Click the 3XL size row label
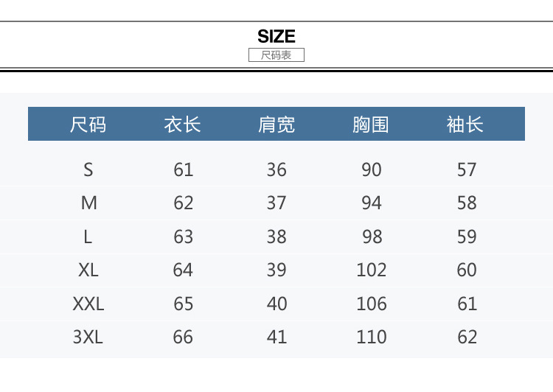Viewport: 553px width, 392px height. [x=88, y=337]
